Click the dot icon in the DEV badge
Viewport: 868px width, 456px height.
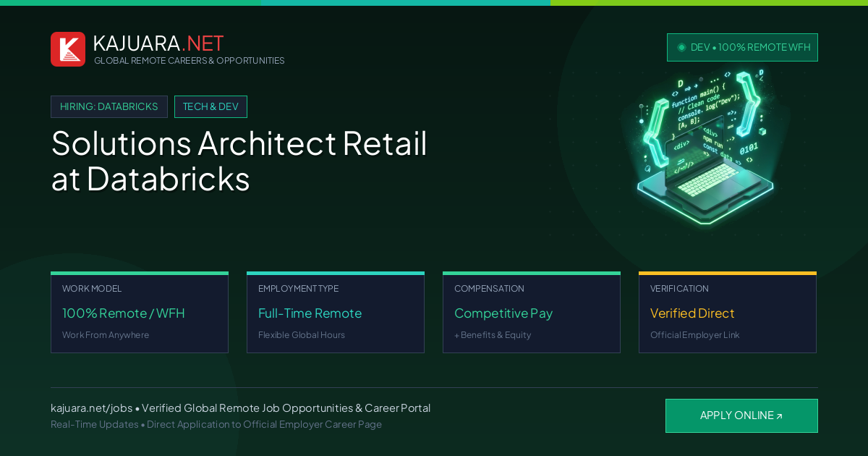(x=681, y=47)
